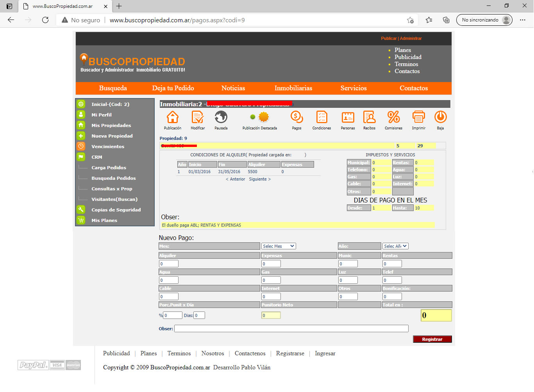Image resolution: width=534 pixels, height=392 pixels.
Task: Click the Inicial sidebar globe icon
Action: (x=81, y=104)
